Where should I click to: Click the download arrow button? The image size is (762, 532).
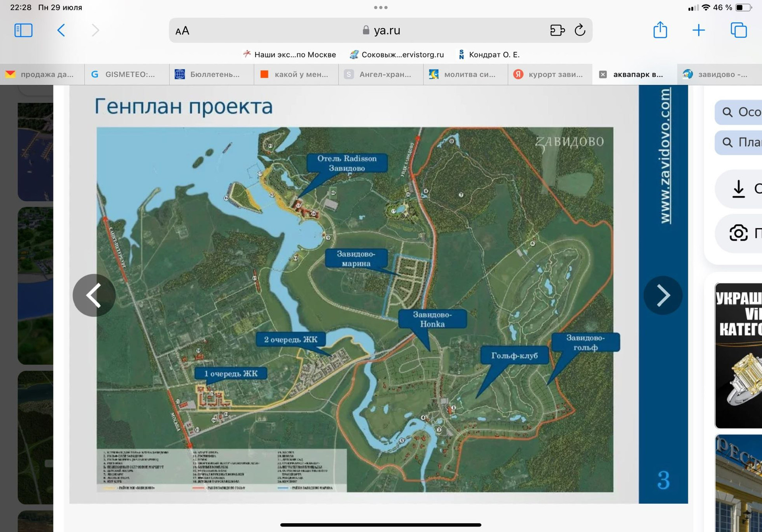(739, 189)
